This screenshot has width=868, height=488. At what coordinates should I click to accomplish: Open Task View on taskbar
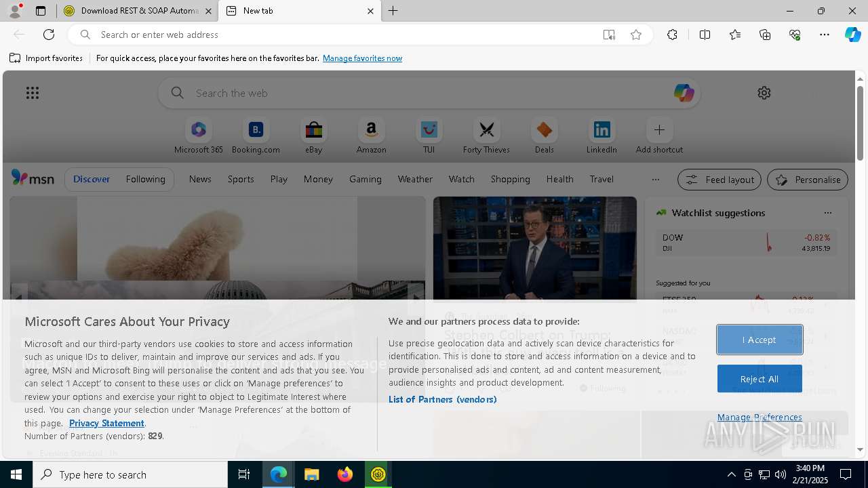tap(244, 474)
